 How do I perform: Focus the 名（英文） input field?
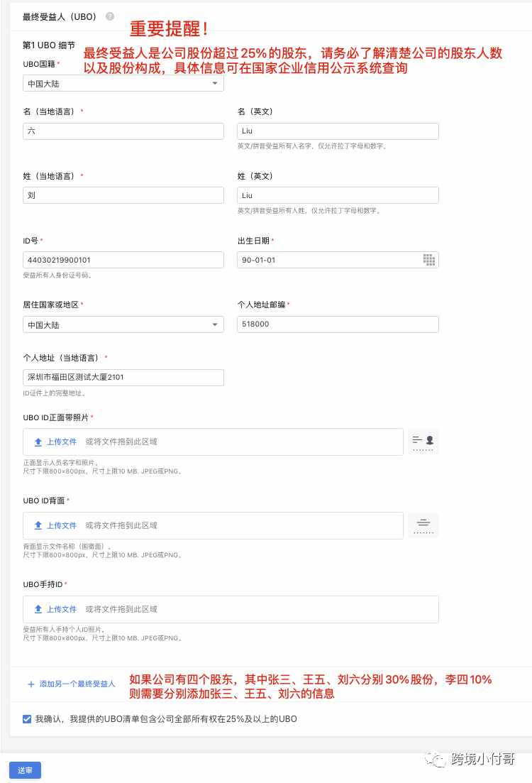pyautogui.click(x=338, y=131)
